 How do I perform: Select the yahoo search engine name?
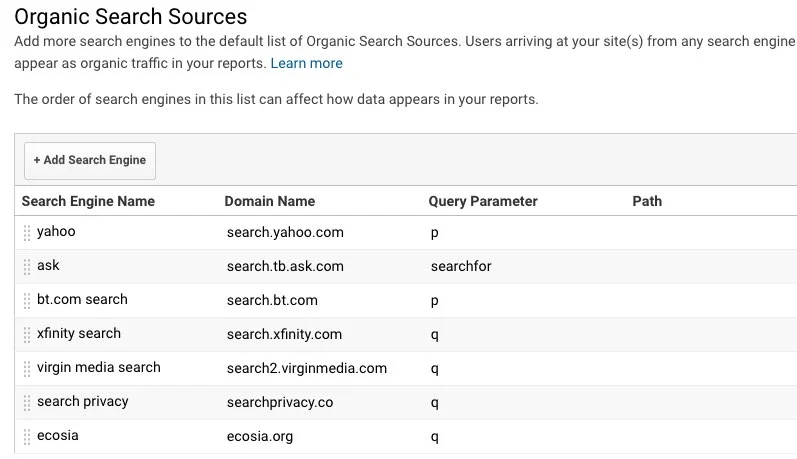56,231
